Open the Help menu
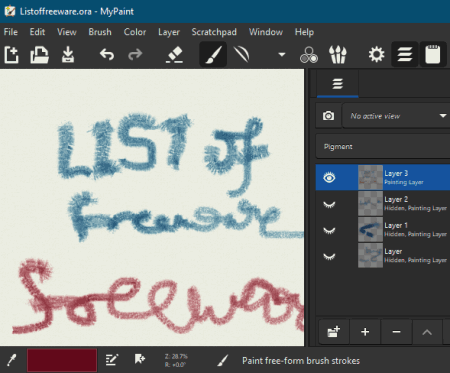The height and width of the screenshot is (373, 450). coord(304,32)
